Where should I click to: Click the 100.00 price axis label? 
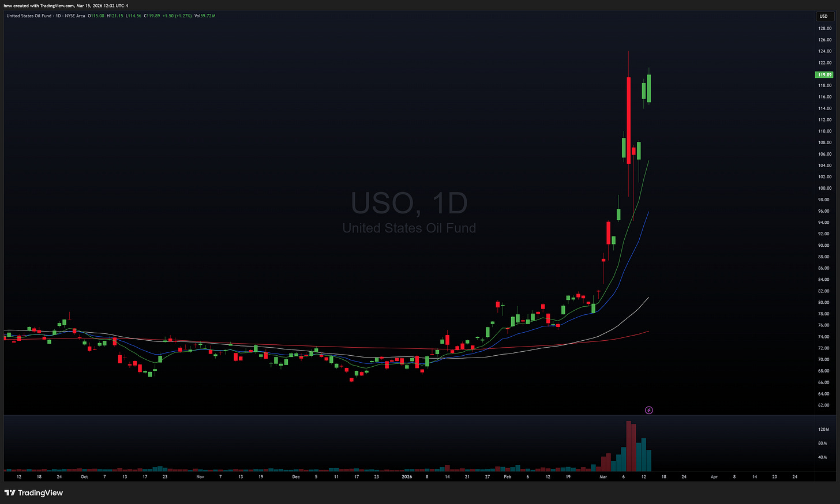pos(824,188)
